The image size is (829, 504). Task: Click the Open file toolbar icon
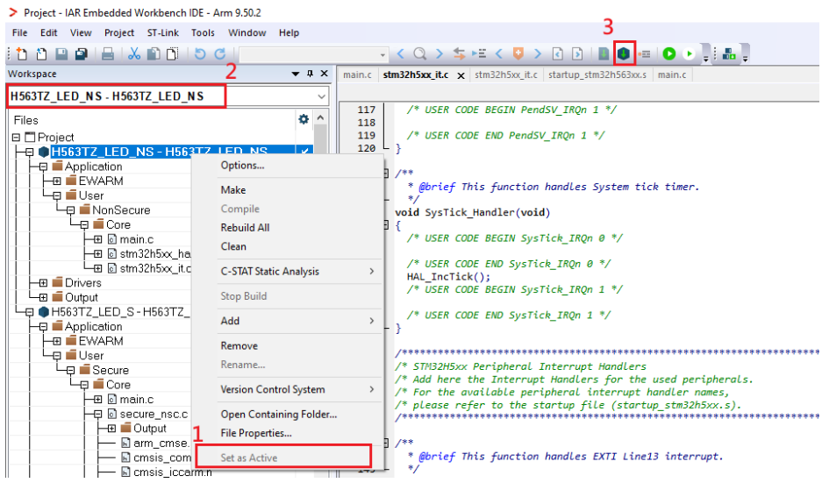(x=41, y=53)
